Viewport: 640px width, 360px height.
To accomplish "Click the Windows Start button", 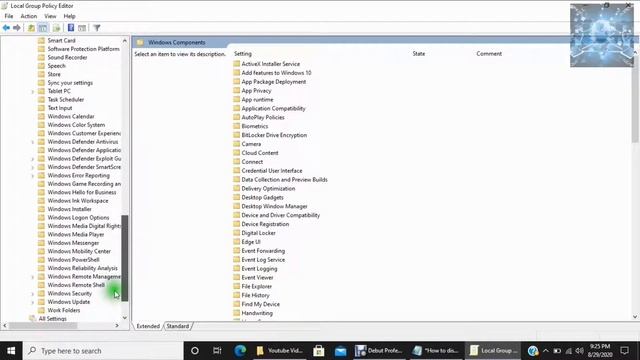I will (x=11, y=351).
